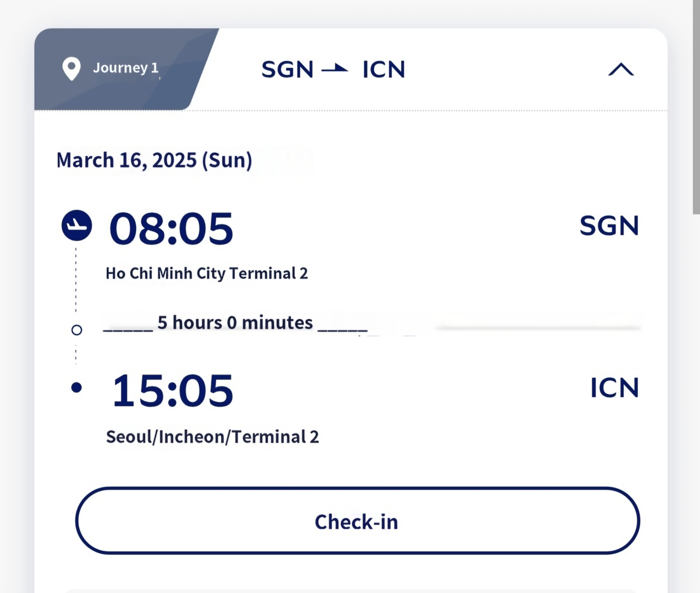Click the 15:05 arrival time
The image size is (700, 593).
pyautogui.click(x=172, y=391)
